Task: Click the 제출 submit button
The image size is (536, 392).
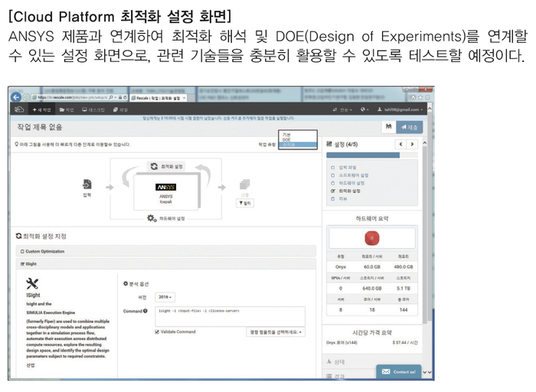Action: click(x=410, y=127)
